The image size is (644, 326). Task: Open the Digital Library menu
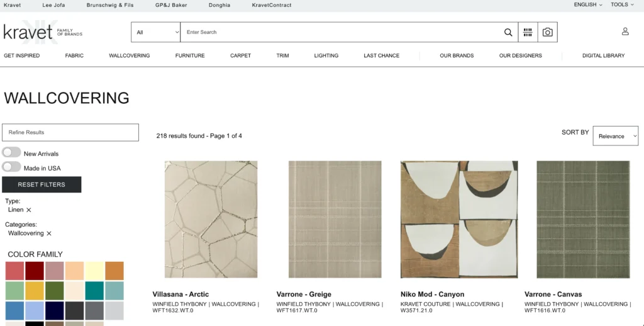[603, 55]
